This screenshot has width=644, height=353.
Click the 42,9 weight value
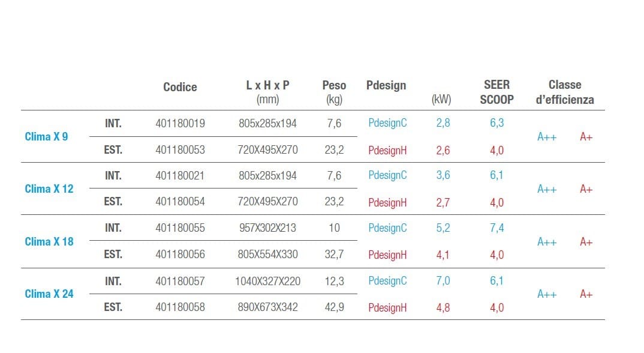[x=334, y=307]
